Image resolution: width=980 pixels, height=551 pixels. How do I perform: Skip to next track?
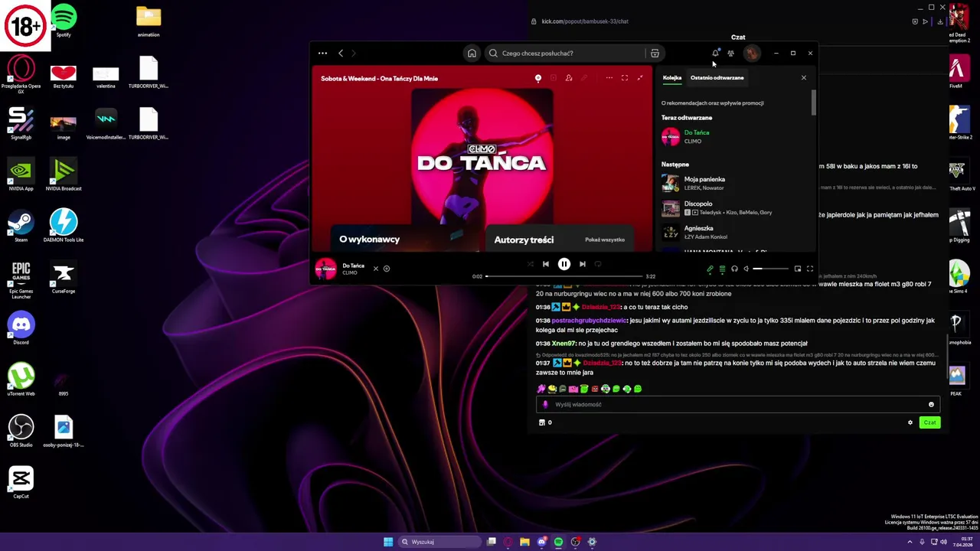pos(582,264)
